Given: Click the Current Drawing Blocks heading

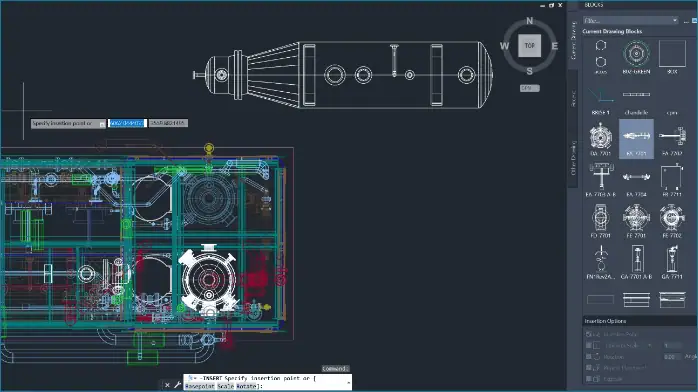Looking at the screenshot, I should tap(612, 31).
